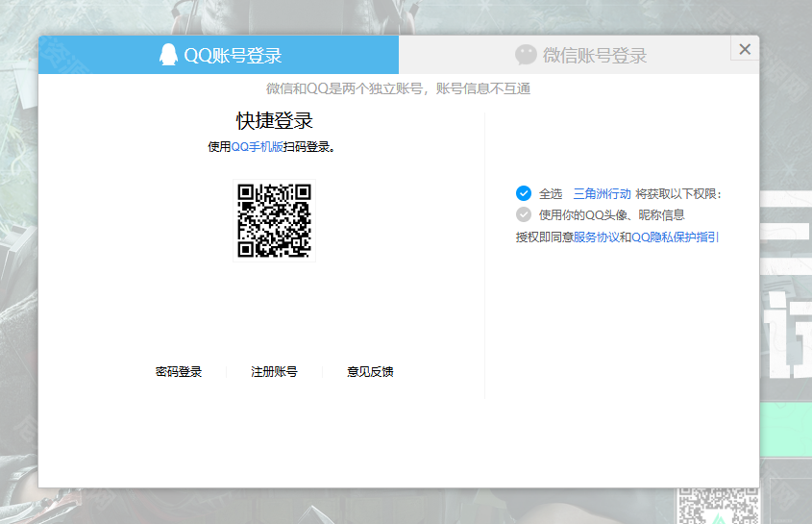812x524 pixels.
Task: Toggle the 全选 checkbox
Action: point(524,193)
